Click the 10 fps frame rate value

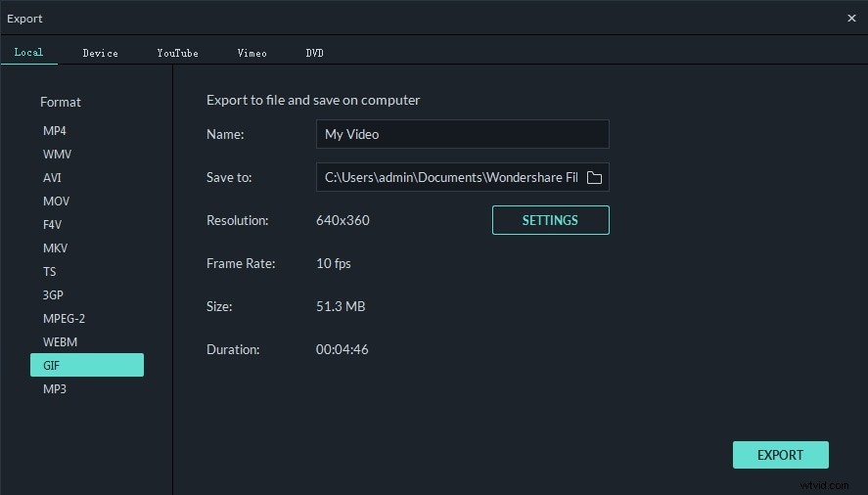click(x=334, y=263)
